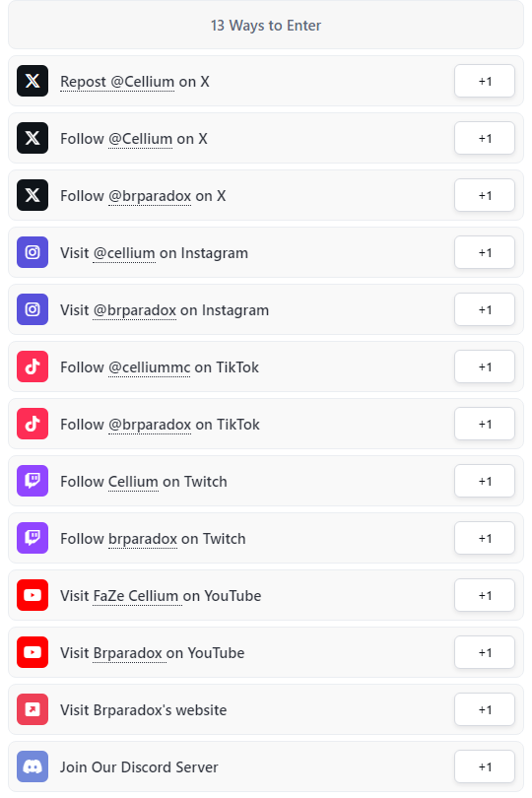Open Visit FaZe Cellium on YouTube entry

pos(266,595)
